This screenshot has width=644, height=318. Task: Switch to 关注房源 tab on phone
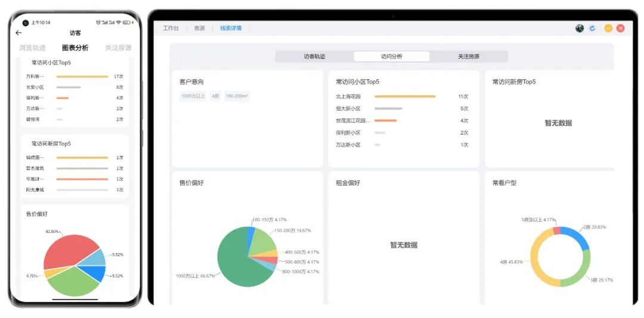(118, 48)
